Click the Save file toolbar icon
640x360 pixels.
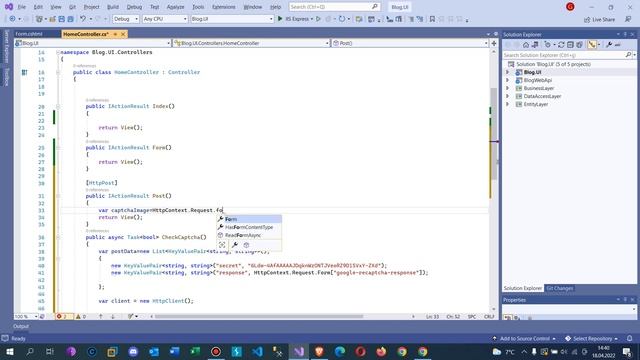click(62, 19)
